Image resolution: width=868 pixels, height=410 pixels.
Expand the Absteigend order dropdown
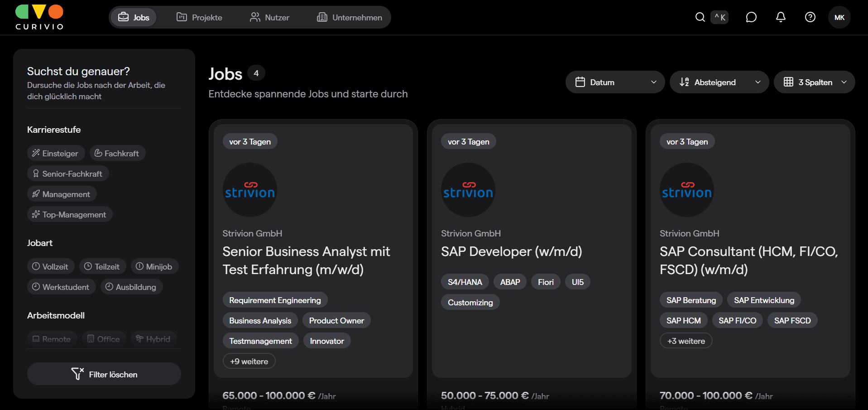(719, 82)
